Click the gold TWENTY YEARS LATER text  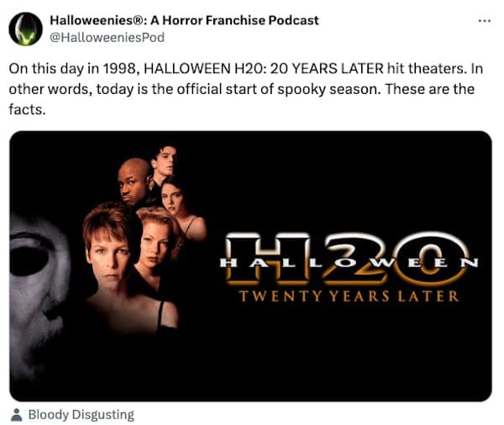click(x=349, y=296)
